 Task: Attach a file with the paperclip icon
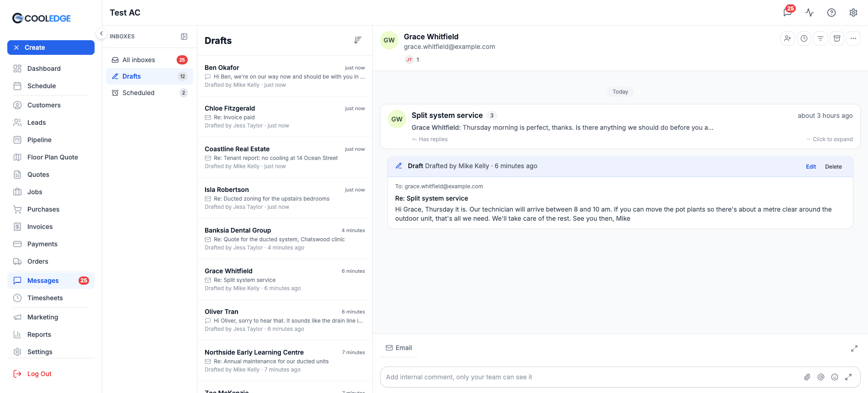click(807, 377)
